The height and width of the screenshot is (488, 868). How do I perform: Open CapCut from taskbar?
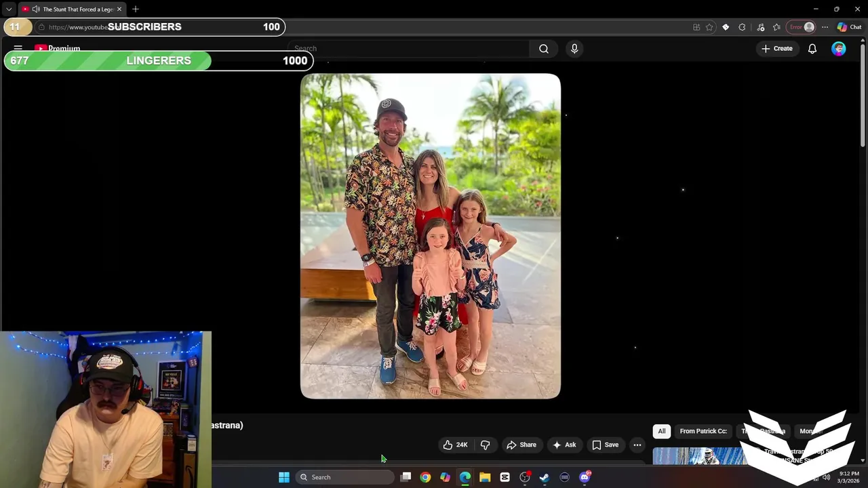(x=505, y=477)
